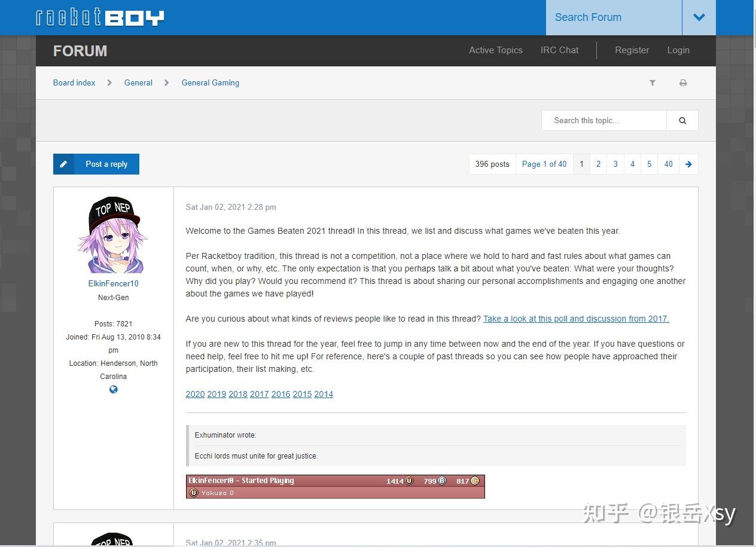Click the Login link
This screenshot has width=756, height=547.
coord(678,50)
